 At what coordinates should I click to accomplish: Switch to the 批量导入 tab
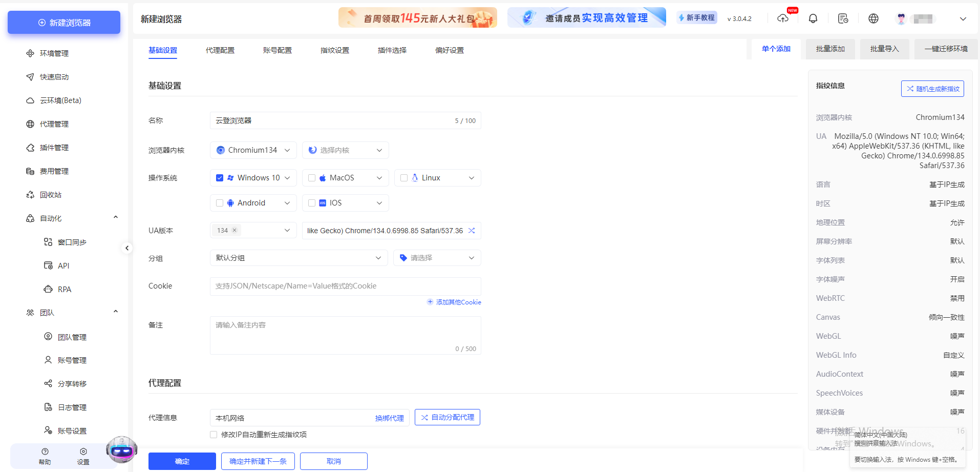(x=884, y=49)
